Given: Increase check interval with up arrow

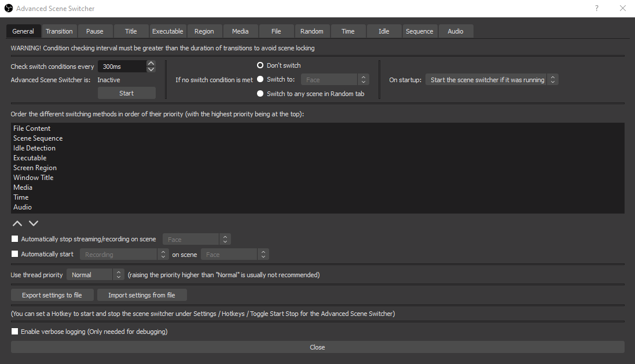Looking at the screenshot, I should coord(151,63).
